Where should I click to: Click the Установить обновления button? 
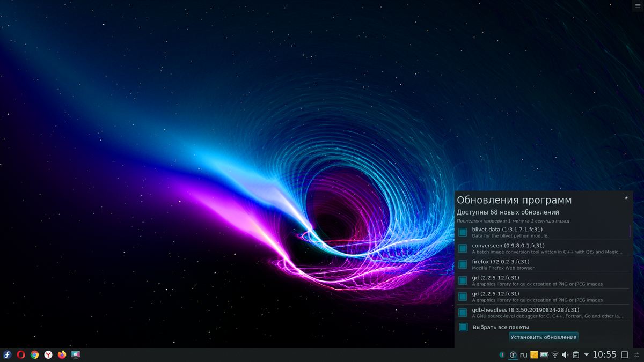[544, 337]
